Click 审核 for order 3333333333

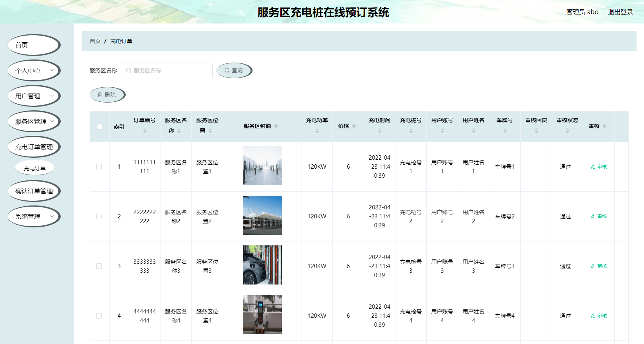coord(599,266)
